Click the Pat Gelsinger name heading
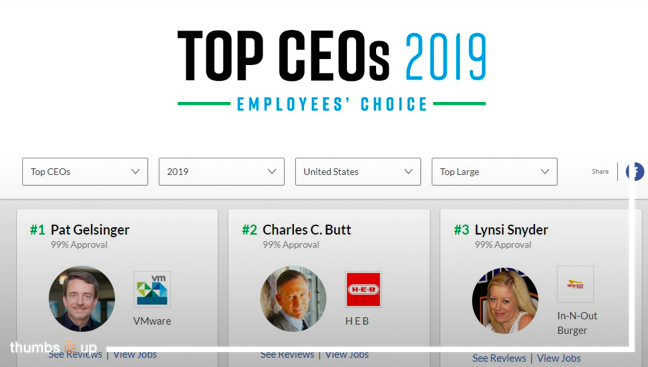648x367 pixels. tap(90, 230)
